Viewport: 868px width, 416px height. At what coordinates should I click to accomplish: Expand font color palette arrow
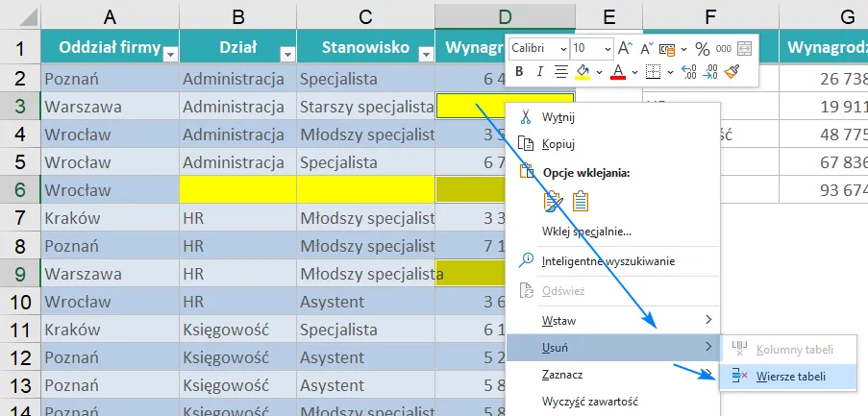coord(634,72)
